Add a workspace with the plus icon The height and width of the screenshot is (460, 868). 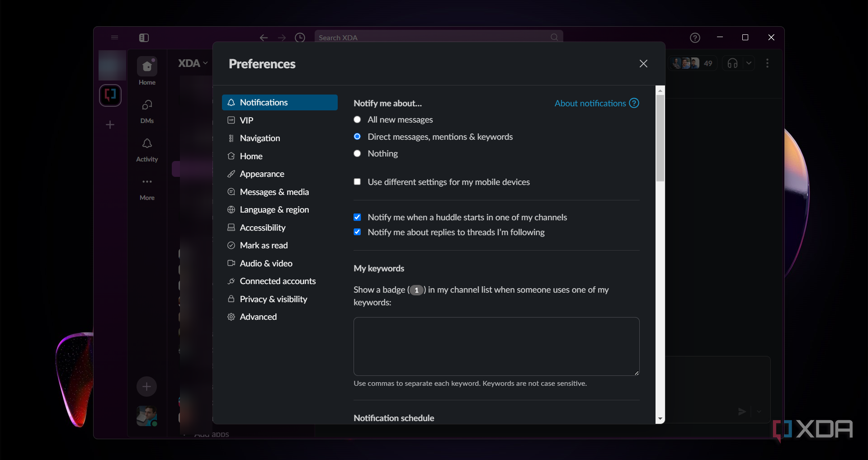[110, 124]
